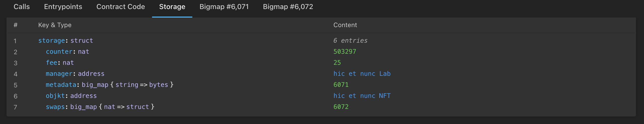Image resolution: width=644 pixels, height=124 pixels.
Task: Select the manager address row
Action: coord(75,74)
